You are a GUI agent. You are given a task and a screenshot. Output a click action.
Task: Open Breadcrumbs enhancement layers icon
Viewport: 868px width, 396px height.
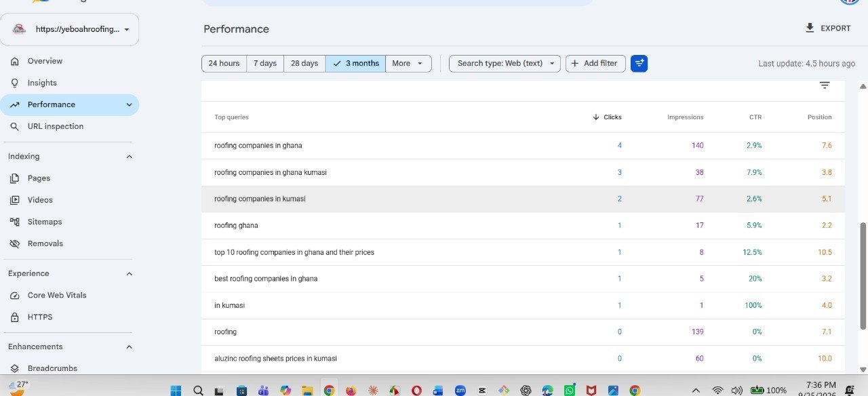click(15, 368)
